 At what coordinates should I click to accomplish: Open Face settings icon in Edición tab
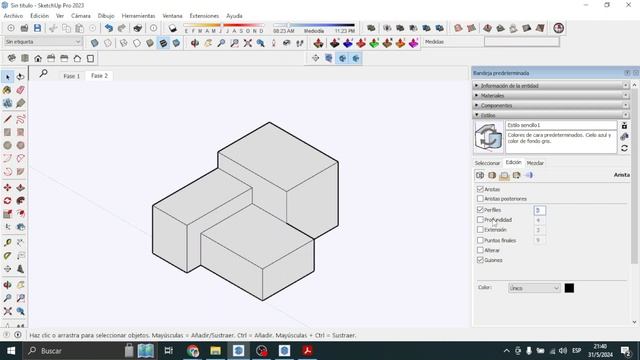(492, 175)
